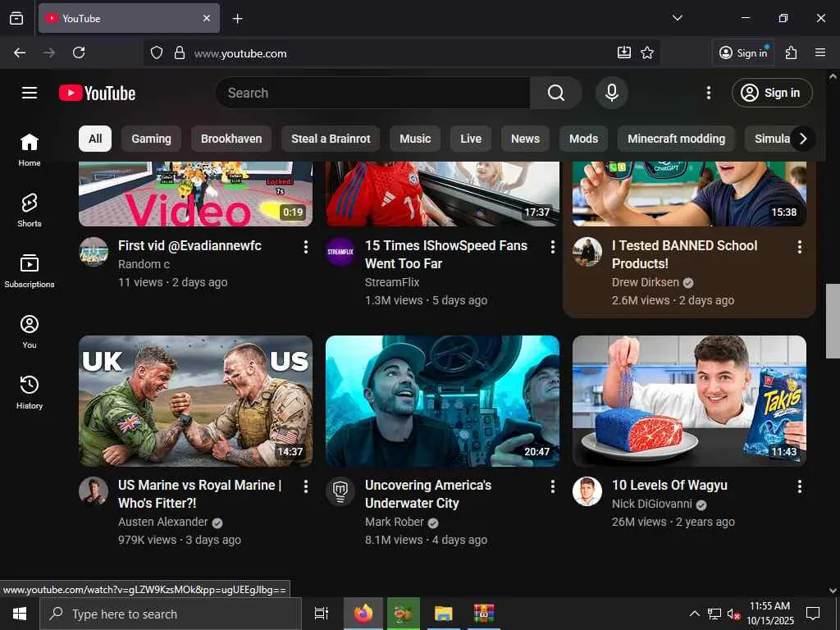Image resolution: width=840 pixels, height=630 pixels.
Task: Open the Firefox extensions puzzle icon
Action: [x=791, y=52]
